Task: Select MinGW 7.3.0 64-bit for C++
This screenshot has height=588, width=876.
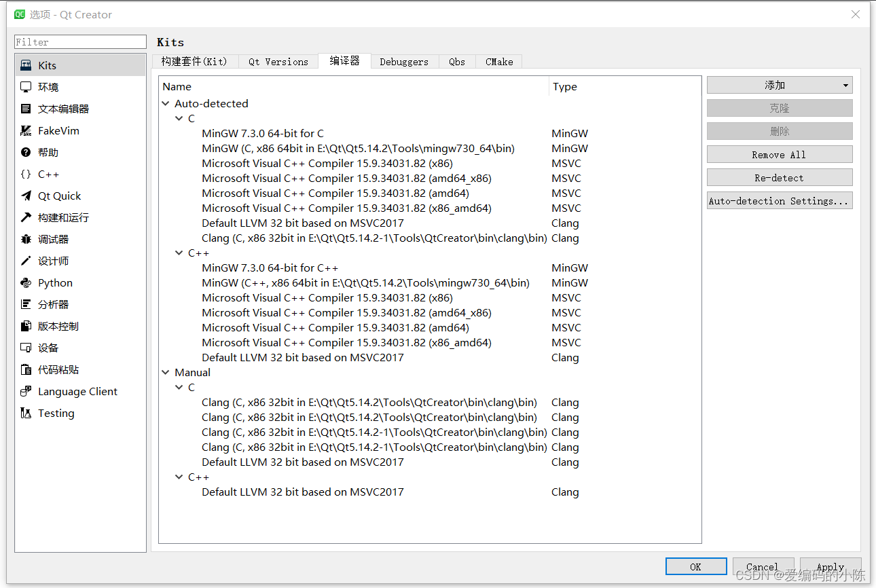Action: (x=430, y=268)
